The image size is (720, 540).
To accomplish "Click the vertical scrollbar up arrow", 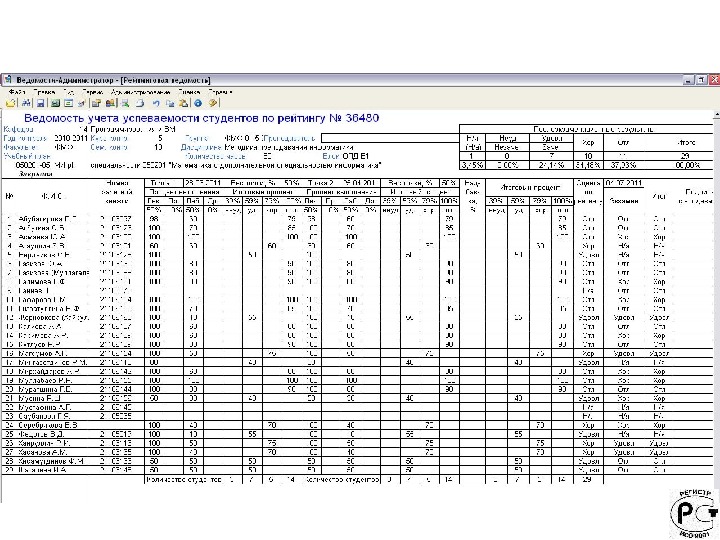I will [716, 114].
